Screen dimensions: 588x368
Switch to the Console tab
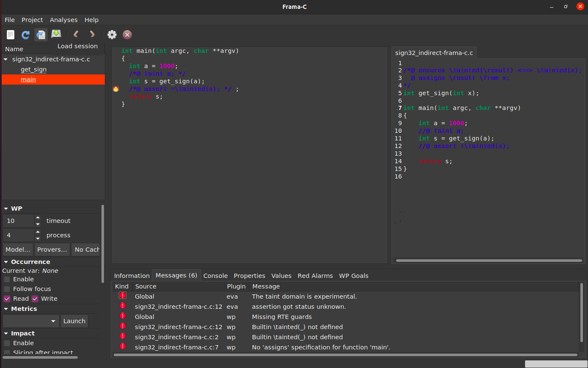(216, 276)
